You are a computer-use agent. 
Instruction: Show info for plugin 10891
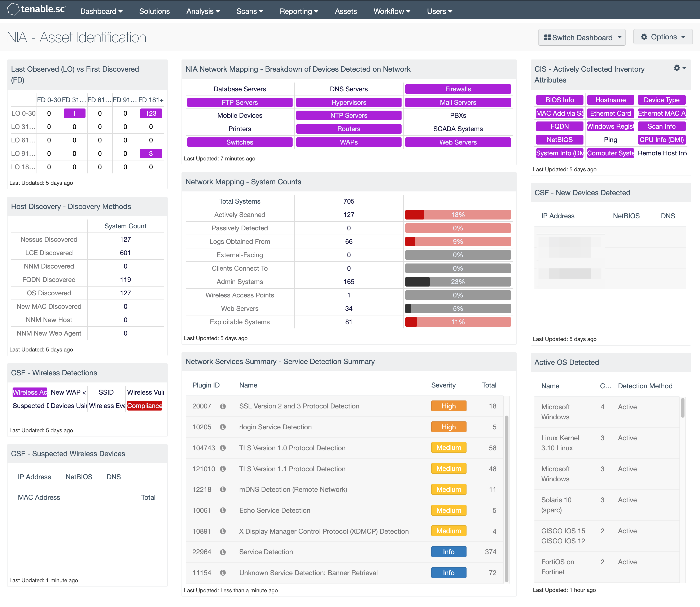223,531
